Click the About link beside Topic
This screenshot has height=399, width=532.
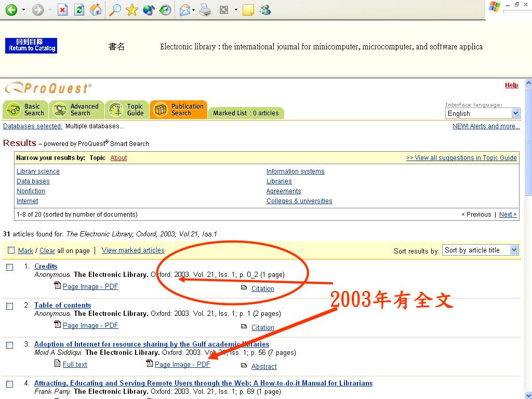(119, 158)
